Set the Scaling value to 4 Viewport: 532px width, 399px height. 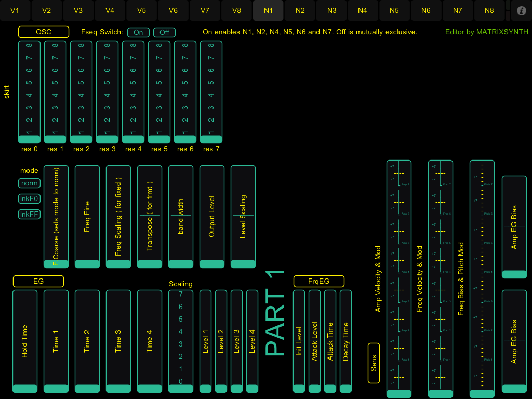[180, 331]
